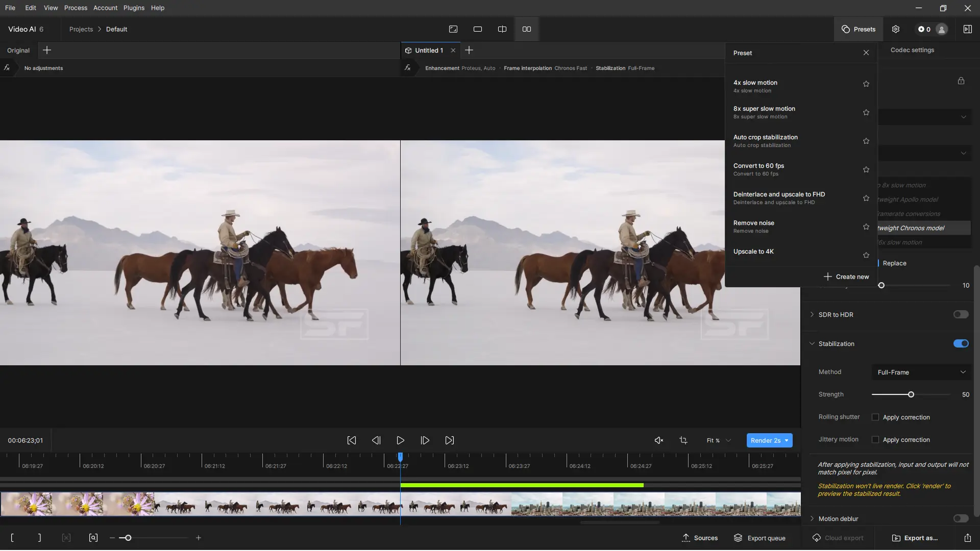The image size is (980, 551).
Task: Click the set in-point bracket icon
Action: coord(12,538)
